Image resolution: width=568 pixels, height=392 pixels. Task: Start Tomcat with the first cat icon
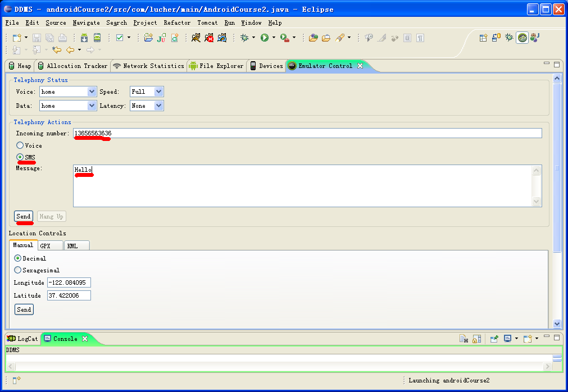click(x=196, y=38)
